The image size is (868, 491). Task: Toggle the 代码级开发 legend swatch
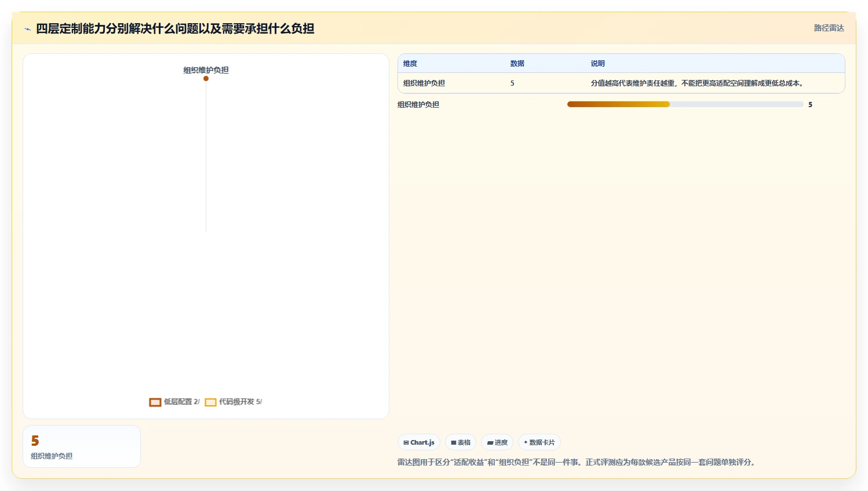pos(210,402)
